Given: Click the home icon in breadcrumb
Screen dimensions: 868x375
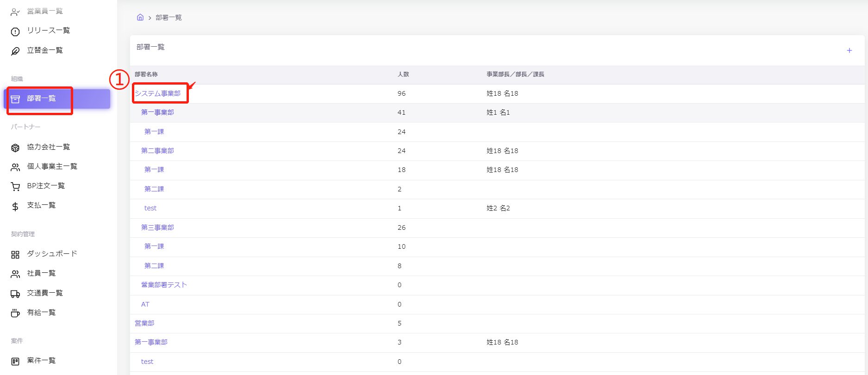Looking at the screenshot, I should [140, 18].
